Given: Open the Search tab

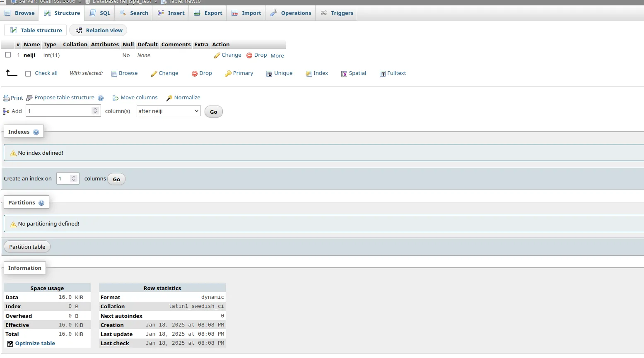Looking at the screenshot, I should 134,13.
